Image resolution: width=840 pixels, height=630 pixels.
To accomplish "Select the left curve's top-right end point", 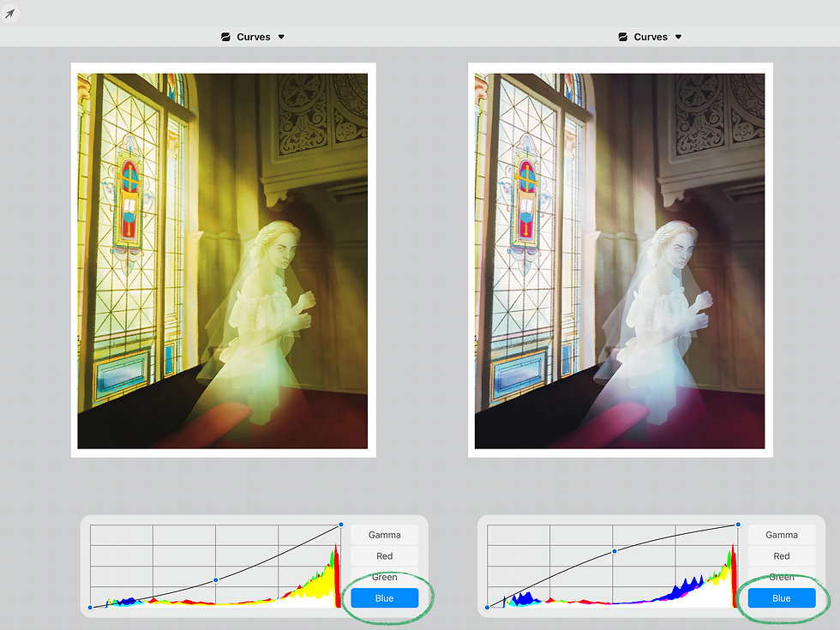I will tap(341, 525).
